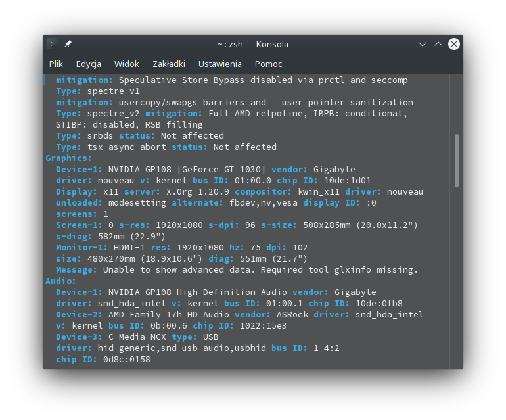
Task: Open the Edycja menu
Action: point(88,64)
